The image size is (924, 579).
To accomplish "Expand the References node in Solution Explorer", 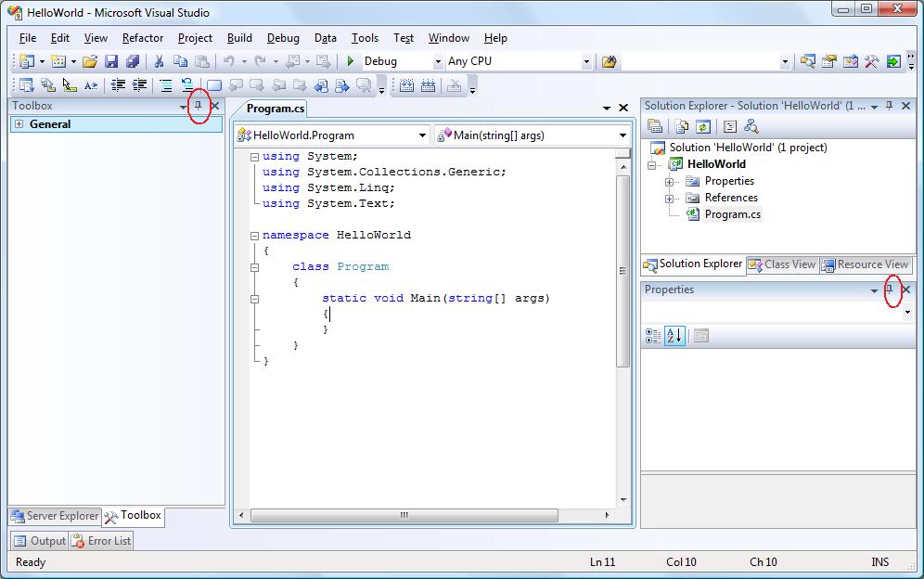I will pos(670,199).
